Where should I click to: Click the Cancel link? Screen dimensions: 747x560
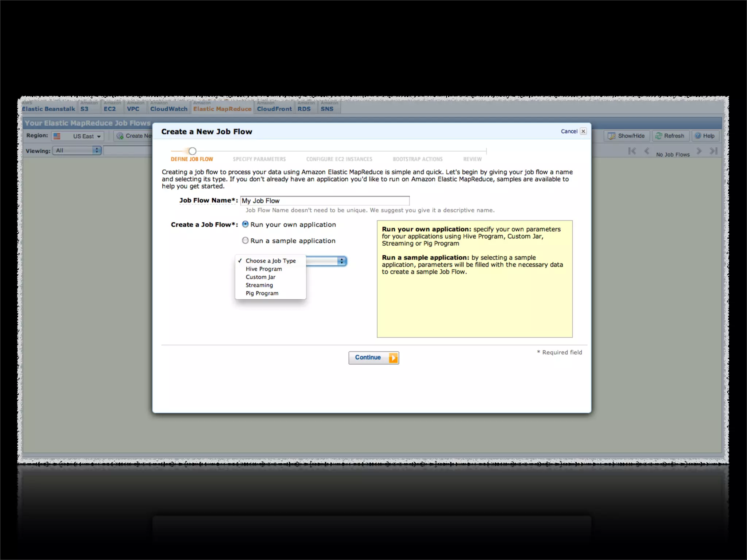pyautogui.click(x=569, y=131)
